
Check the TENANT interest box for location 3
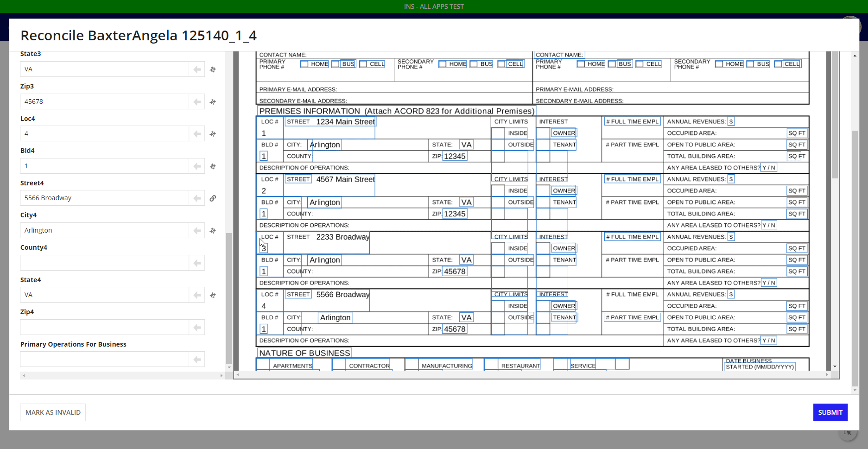[543, 260]
